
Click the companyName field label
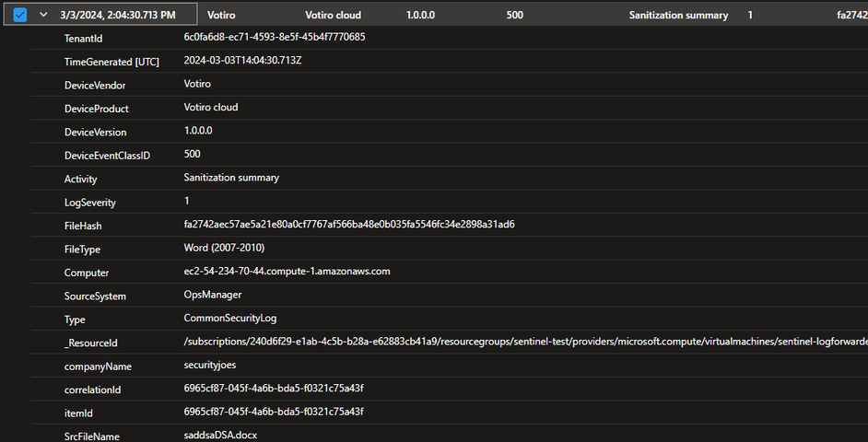coord(98,366)
